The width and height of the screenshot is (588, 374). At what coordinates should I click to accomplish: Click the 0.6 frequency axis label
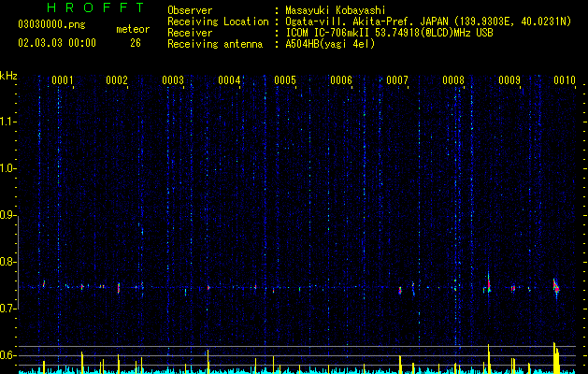(8, 355)
